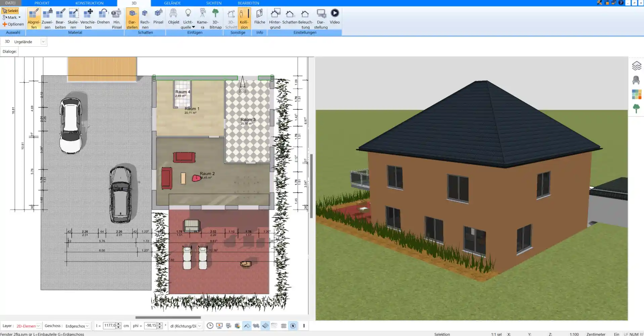Insert a 3D-Bitmap tree
Image resolution: width=644 pixels, height=336 pixels.
click(x=215, y=19)
